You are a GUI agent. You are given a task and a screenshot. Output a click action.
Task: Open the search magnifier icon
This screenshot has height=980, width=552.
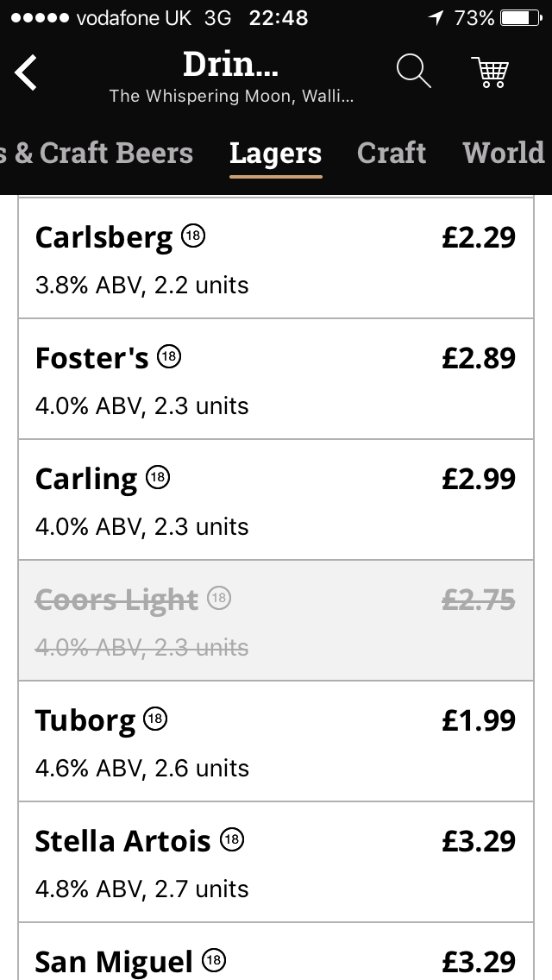click(413, 71)
